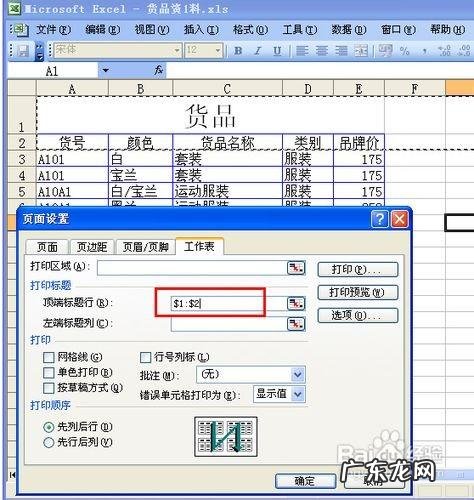Switch to 页边距 tab
474x500 pixels.
click(x=92, y=247)
